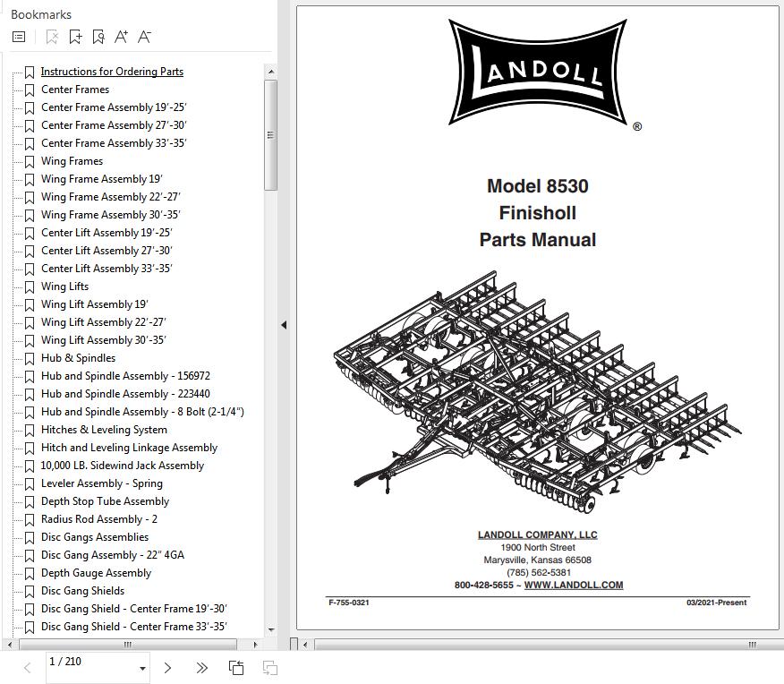Viewport: 784px width, 684px height.
Task: Click bookmarks panel scroll up arrow
Action: point(271,72)
